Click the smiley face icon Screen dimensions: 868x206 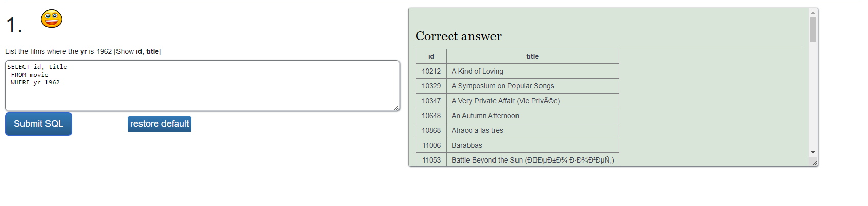(52, 18)
